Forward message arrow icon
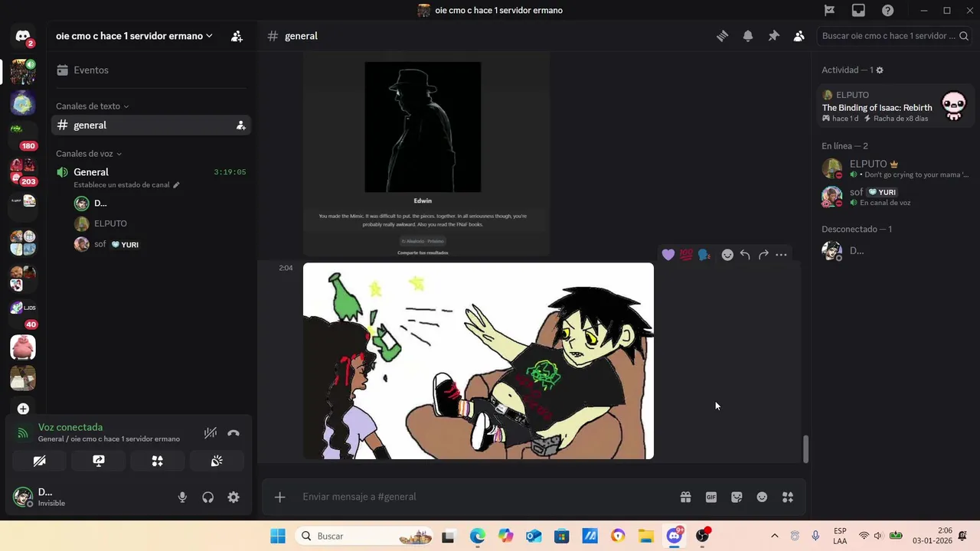 pos(763,255)
